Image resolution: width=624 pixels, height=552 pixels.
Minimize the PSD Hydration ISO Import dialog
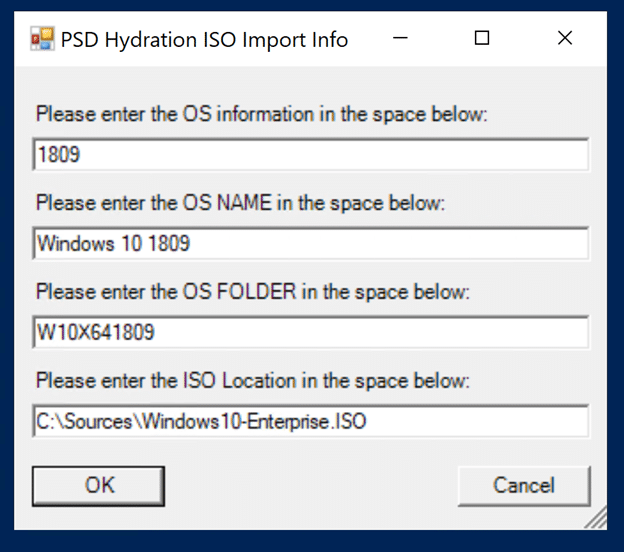[400, 39]
